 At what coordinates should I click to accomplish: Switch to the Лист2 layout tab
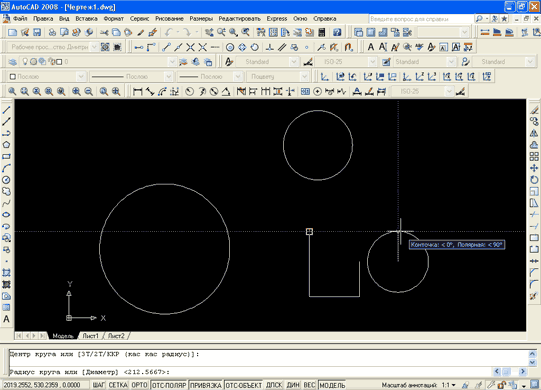(x=116, y=336)
